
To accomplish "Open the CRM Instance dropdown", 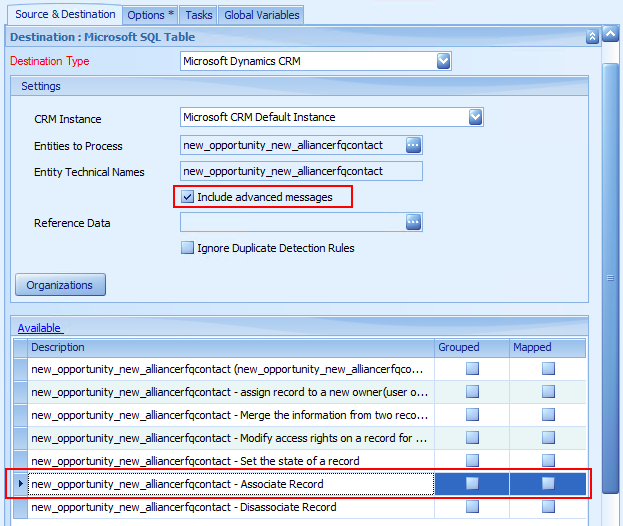I will click(475, 117).
